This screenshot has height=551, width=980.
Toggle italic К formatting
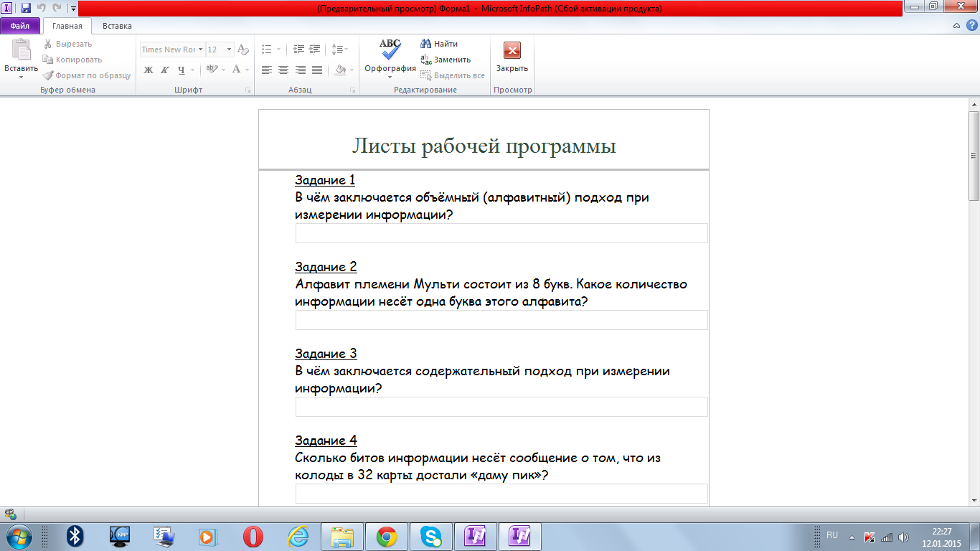click(x=164, y=70)
